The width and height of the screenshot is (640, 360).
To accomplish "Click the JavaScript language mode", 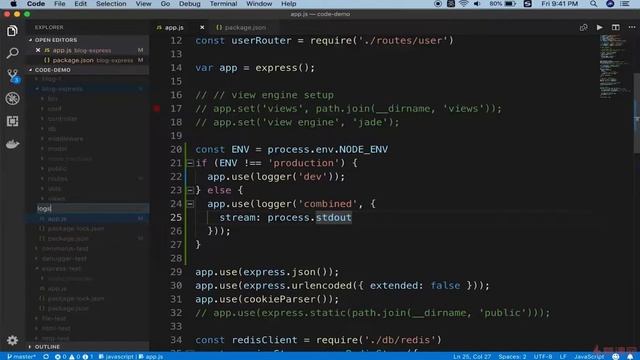I will click(x=589, y=356).
